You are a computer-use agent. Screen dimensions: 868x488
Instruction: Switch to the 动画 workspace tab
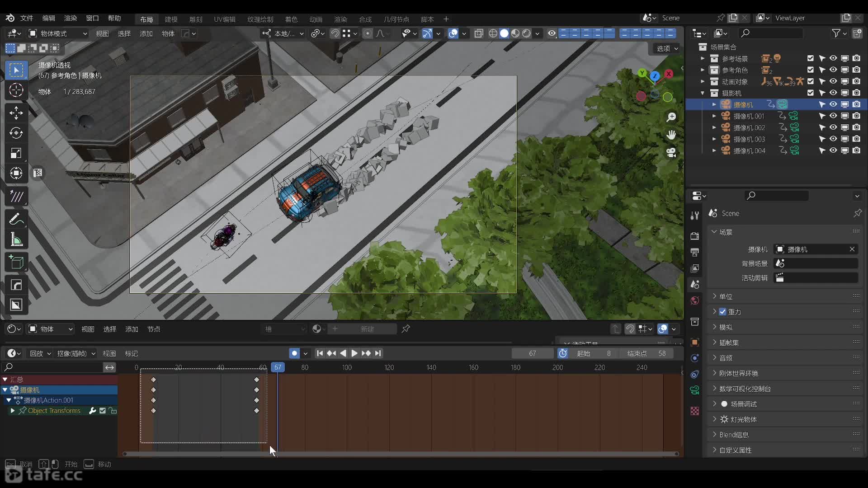[x=316, y=19]
